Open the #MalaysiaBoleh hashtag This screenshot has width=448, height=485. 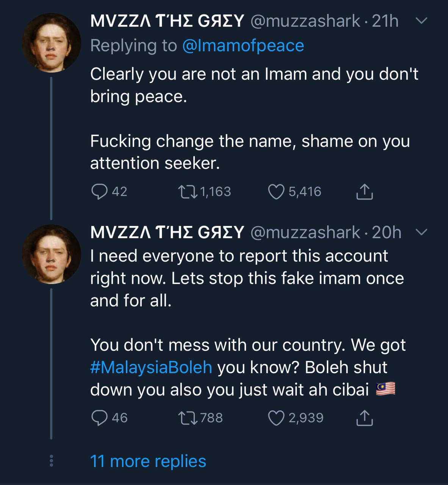tap(151, 367)
